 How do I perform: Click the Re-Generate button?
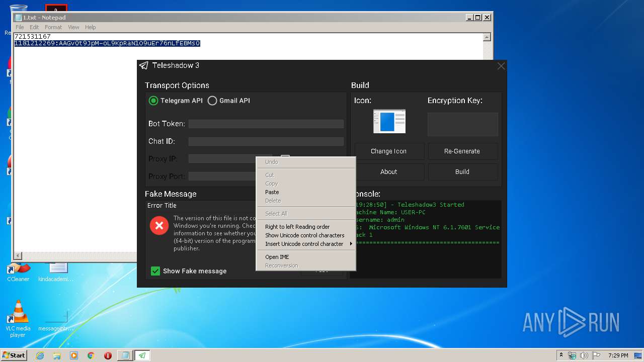click(x=462, y=151)
